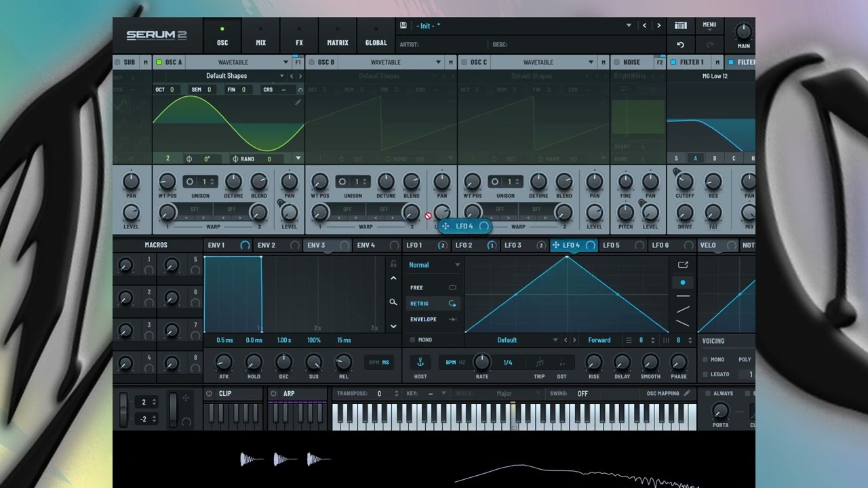Click the ENV 1 modulation ring icon
Image resolution: width=868 pixels, height=488 pixels.
[x=245, y=245]
